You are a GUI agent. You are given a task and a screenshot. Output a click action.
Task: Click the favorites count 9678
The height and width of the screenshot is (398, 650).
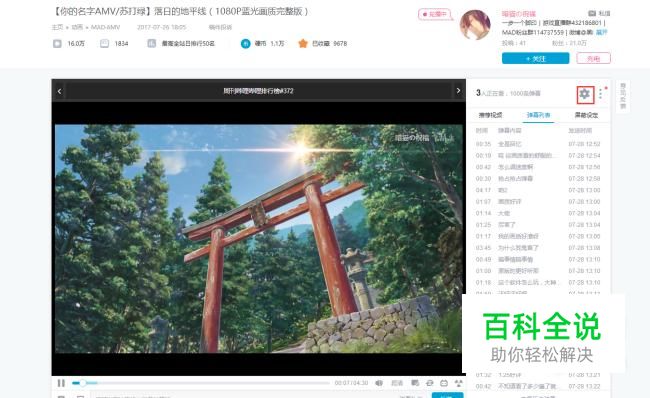tap(340, 44)
